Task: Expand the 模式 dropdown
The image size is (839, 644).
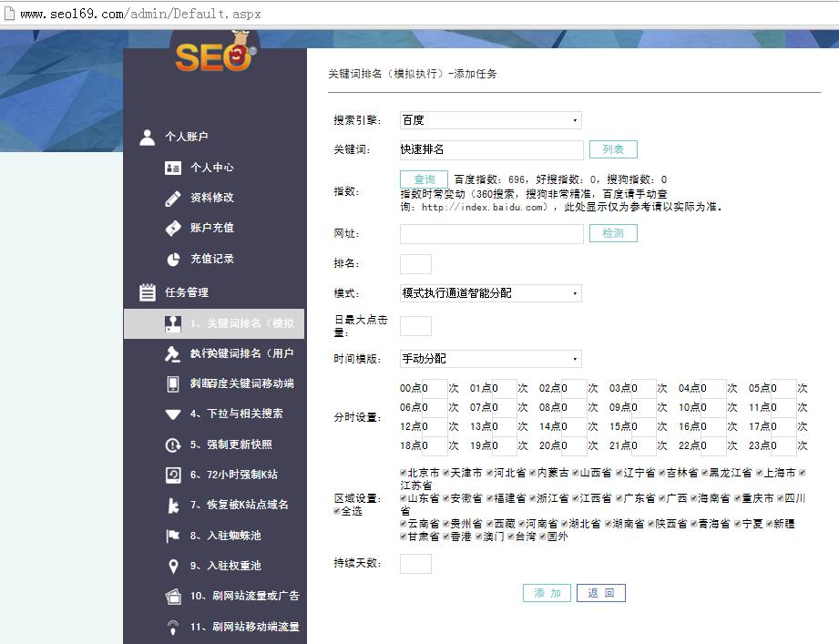Action: coord(490,293)
